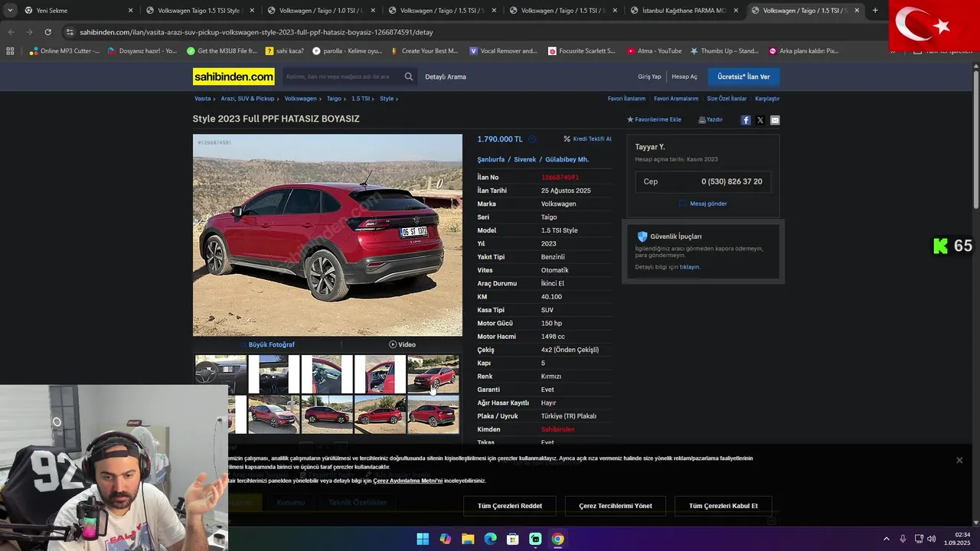The width and height of the screenshot is (980, 551).
Task: Click the sahibinden.com logo
Action: (x=234, y=77)
